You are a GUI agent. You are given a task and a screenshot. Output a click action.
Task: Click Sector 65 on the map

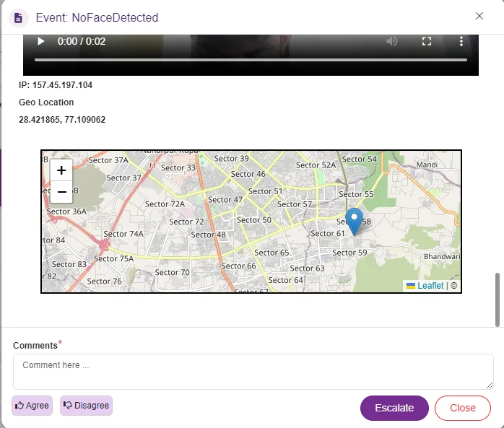pyautogui.click(x=271, y=253)
